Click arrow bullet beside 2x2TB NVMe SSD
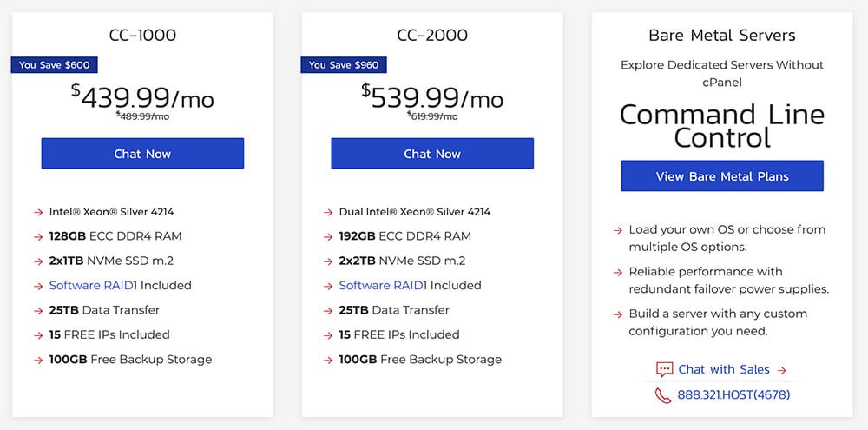 coord(328,261)
